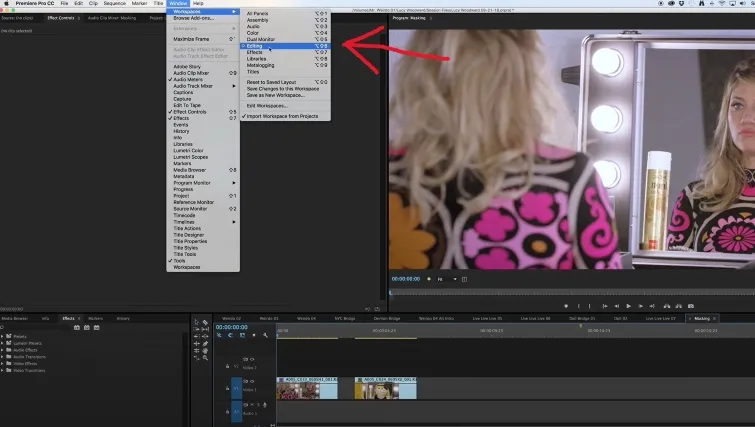Toggle V1 source patching button

point(236,388)
